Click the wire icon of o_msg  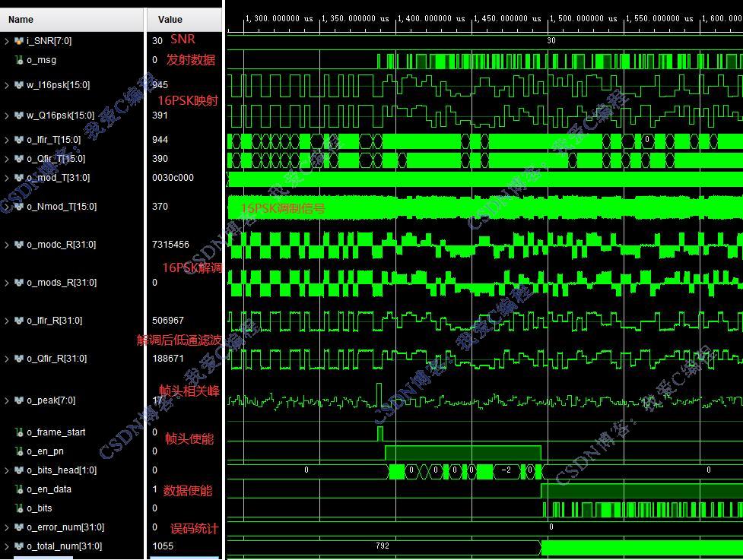pyautogui.click(x=19, y=60)
